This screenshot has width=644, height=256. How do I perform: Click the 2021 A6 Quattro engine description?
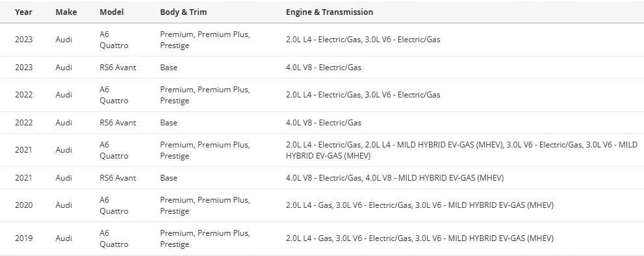(461, 150)
